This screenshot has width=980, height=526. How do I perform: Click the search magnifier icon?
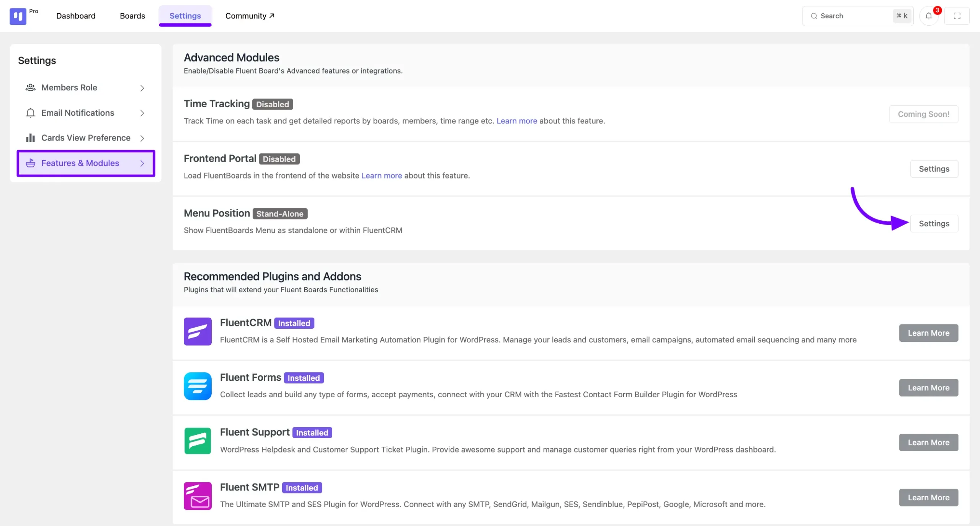point(814,16)
